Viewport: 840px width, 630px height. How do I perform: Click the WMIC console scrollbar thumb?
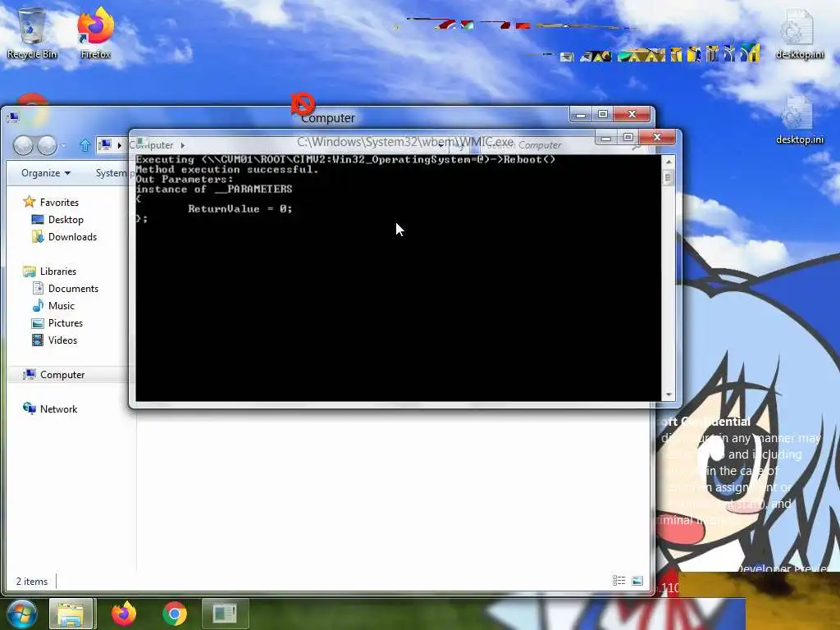pos(668,178)
